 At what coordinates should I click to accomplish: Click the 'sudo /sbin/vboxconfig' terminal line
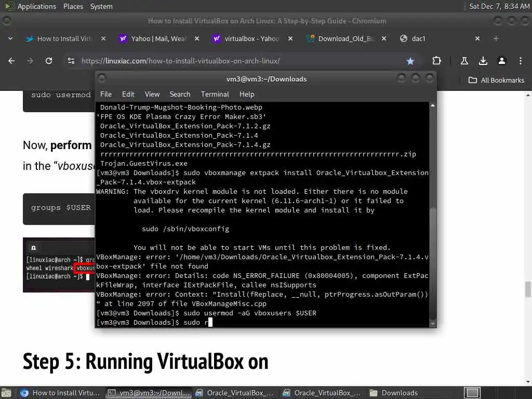point(185,229)
